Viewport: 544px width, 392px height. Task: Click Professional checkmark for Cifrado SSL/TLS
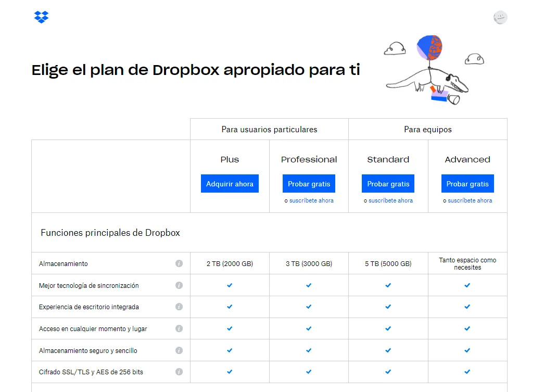point(309,372)
